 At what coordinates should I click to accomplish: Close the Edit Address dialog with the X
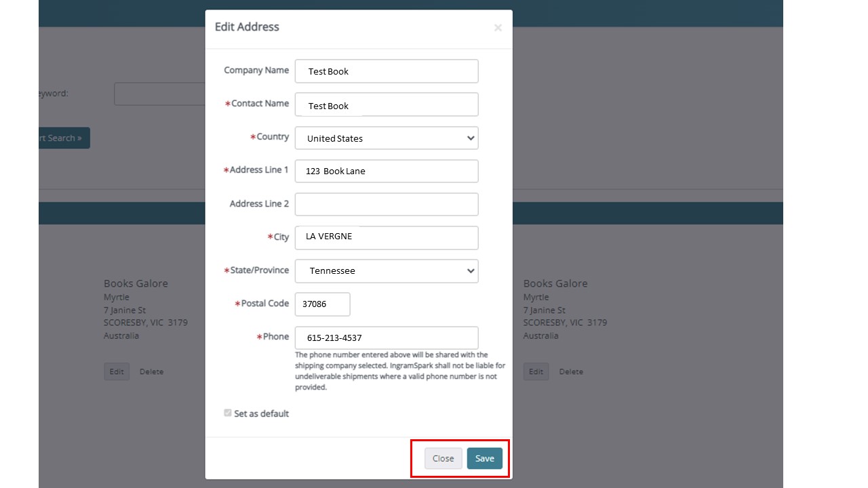(498, 28)
